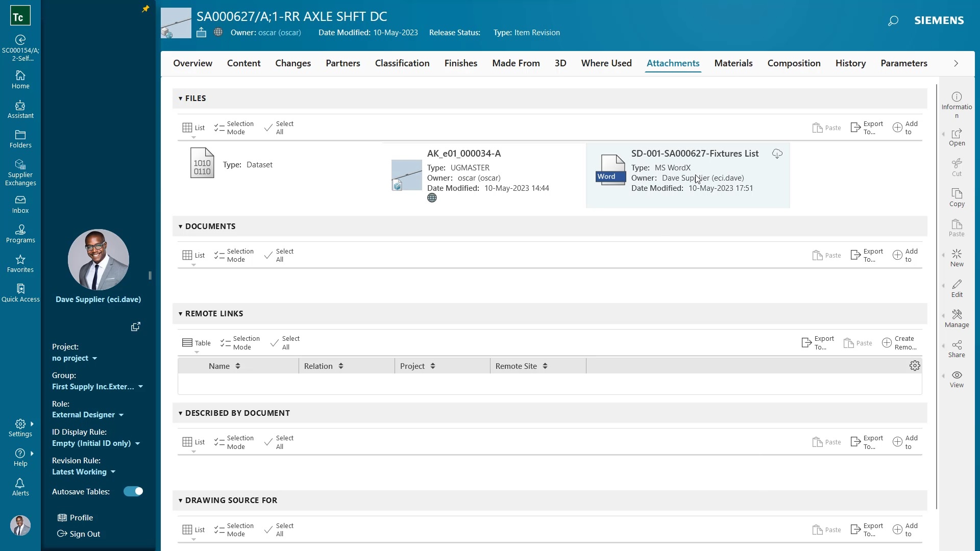Viewport: 980px width, 551px height.
Task: Expand the Project dropdown showing no project
Action: pyautogui.click(x=74, y=358)
